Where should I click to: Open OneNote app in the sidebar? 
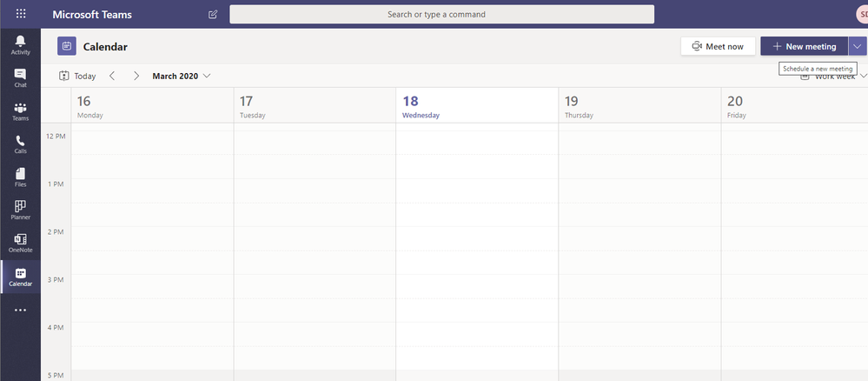click(x=21, y=243)
